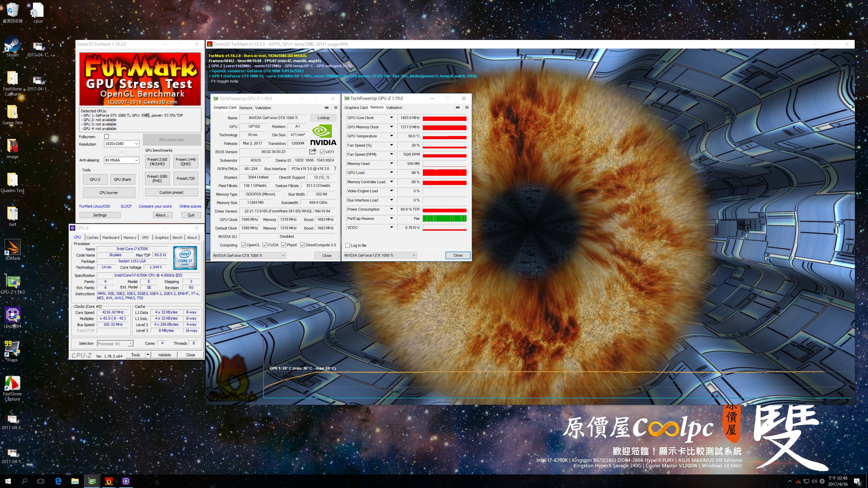Expand the Fan Speed (RPM) sensor dropdown
The height and width of the screenshot is (488, 868).
(391, 154)
